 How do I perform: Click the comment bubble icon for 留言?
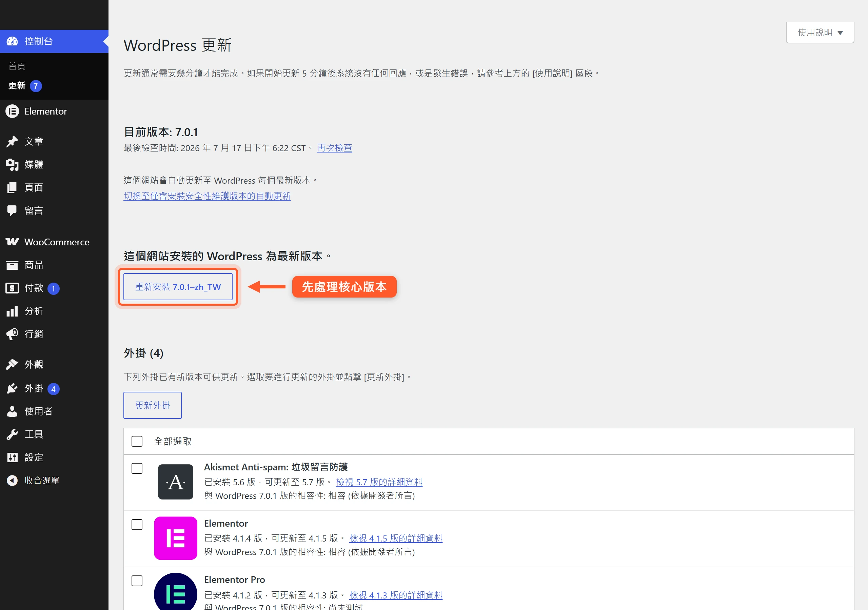coord(12,210)
